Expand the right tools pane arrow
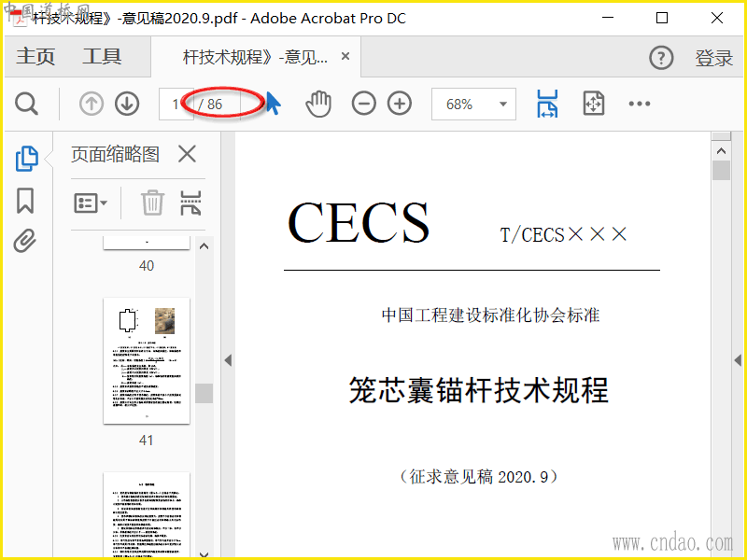 [x=738, y=360]
